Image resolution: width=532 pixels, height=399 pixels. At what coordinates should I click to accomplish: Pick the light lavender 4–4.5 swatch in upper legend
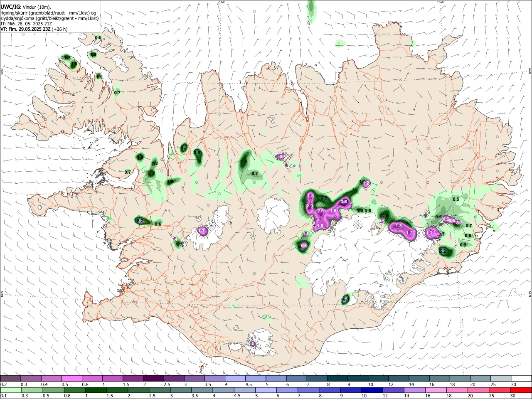point(235,379)
